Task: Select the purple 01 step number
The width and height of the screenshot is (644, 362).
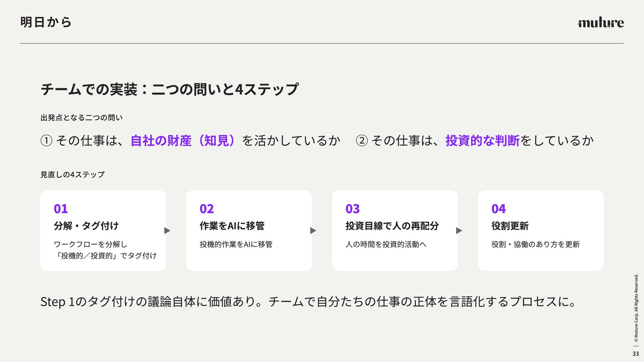Action: tap(61, 209)
